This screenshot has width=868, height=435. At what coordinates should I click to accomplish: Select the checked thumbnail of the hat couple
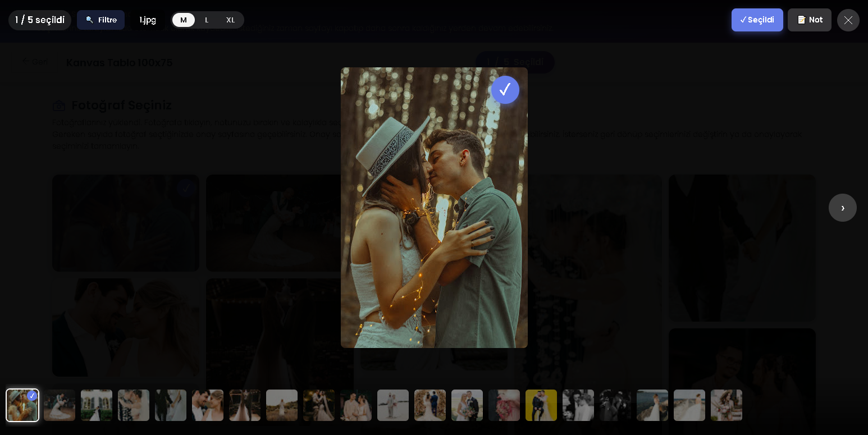(x=22, y=405)
